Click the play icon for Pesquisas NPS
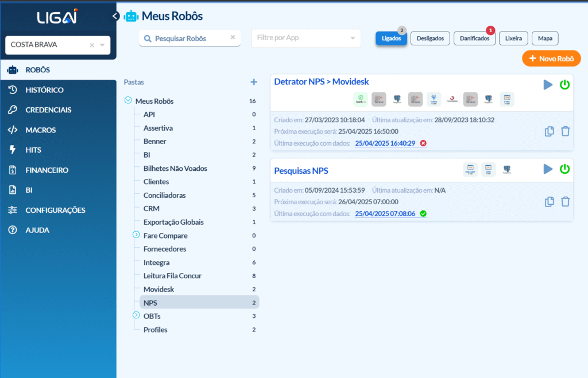Viewport: 588px width, 378px height. 548,169
